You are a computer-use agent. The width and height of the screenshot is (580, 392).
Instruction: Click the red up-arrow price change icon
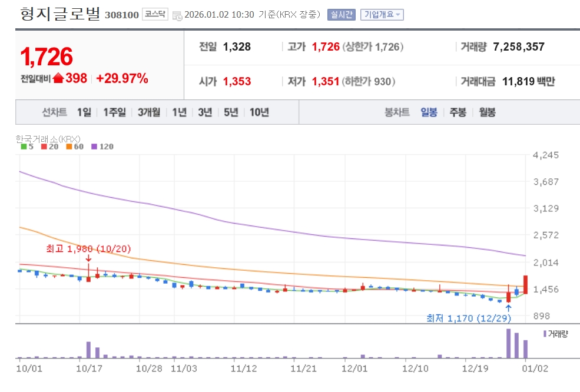58,79
